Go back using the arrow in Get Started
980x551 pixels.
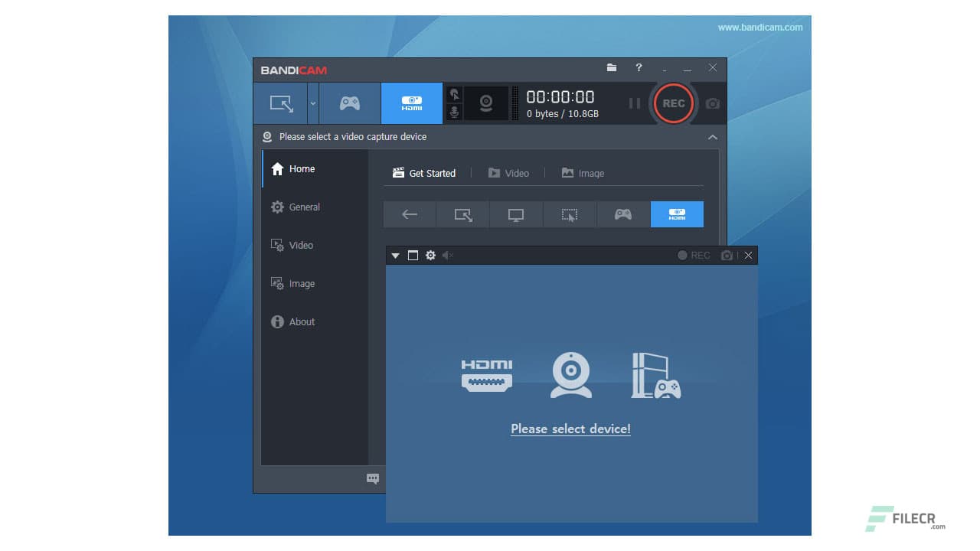pyautogui.click(x=410, y=214)
